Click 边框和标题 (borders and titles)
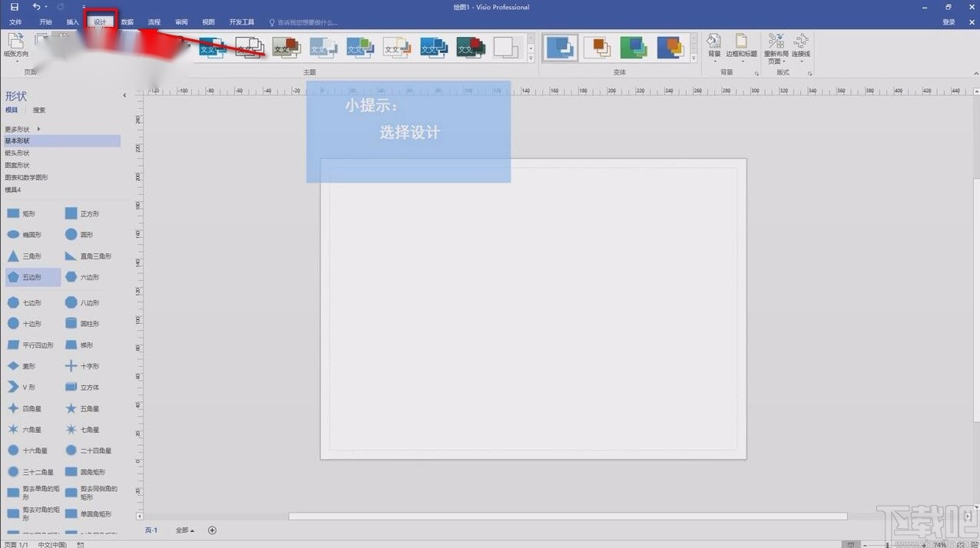This screenshot has height=548, width=980. click(742, 48)
